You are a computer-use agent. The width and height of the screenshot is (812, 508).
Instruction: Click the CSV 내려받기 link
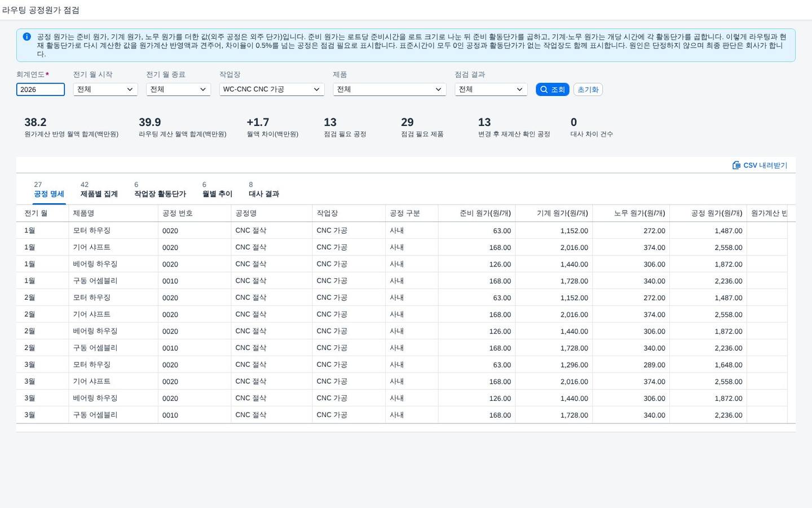coord(760,165)
